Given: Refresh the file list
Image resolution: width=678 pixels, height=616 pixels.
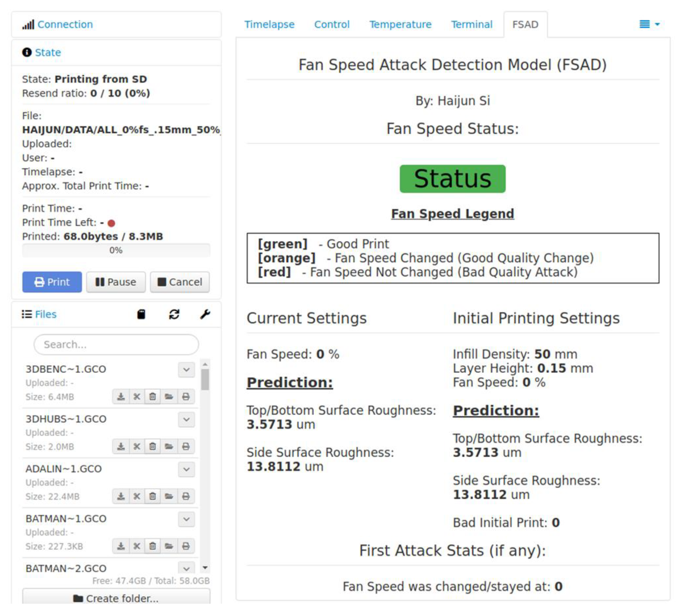Looking at the screenshot, I should [174, 314].
